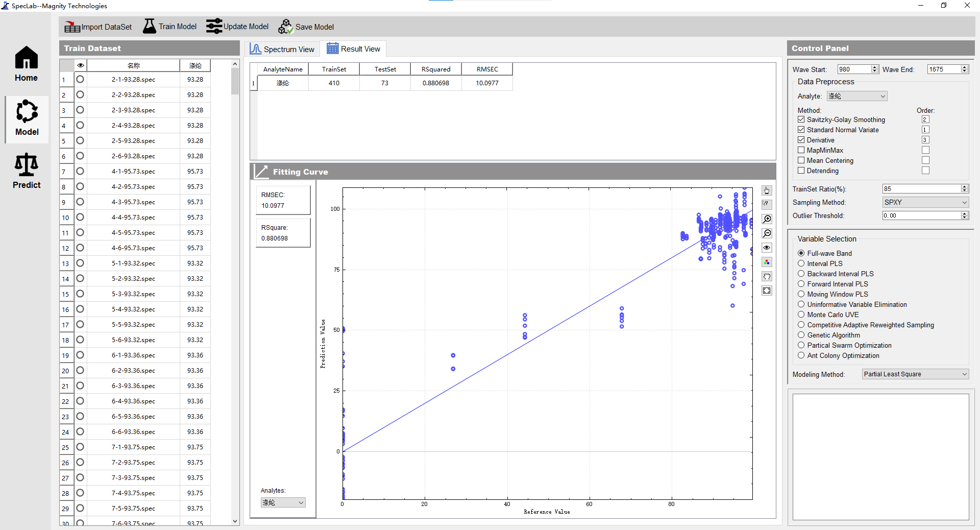
Task: Go to Home in the sidebar
Action: click(27, 64)
